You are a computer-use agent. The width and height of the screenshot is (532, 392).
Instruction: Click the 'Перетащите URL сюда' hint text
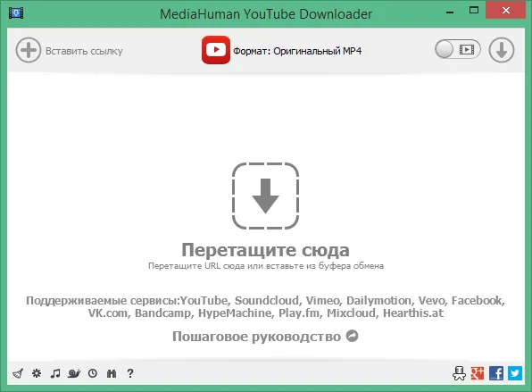266,266
